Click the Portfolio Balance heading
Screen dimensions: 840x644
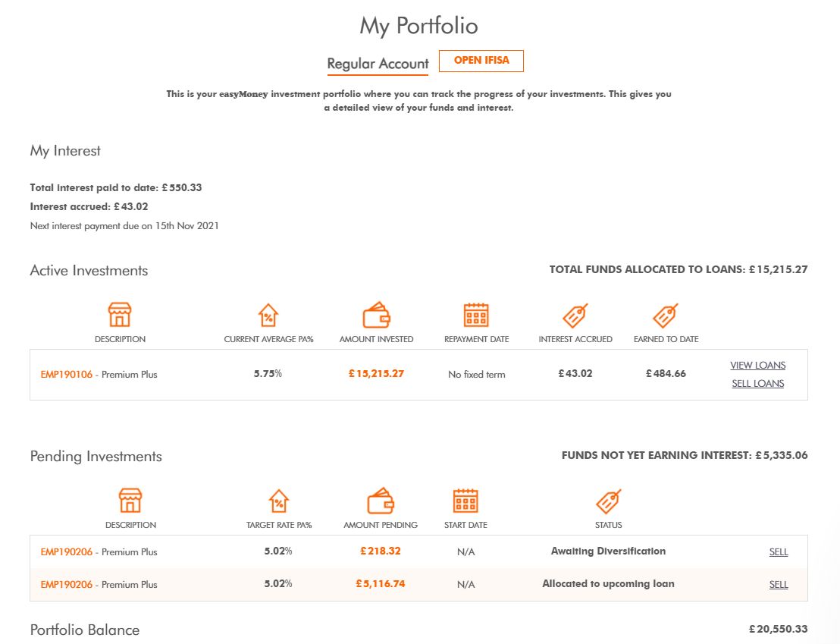pos(85,630)
